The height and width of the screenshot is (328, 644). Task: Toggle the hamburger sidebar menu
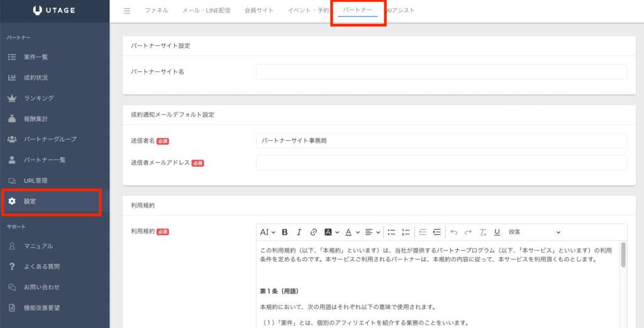pos(127,11)
